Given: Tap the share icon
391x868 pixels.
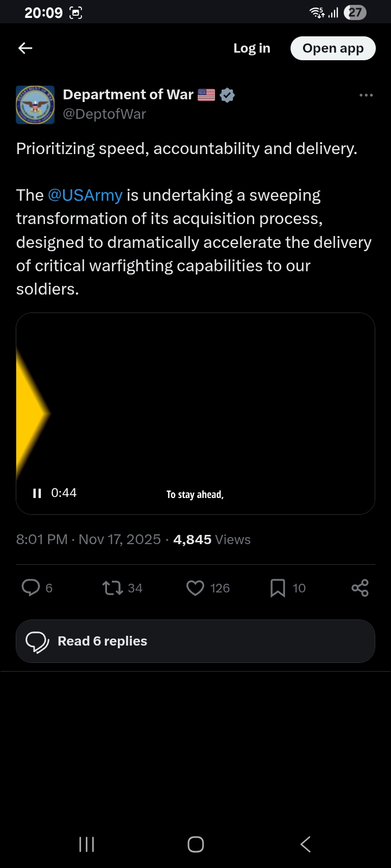Looking at the screenshot, I should coord(360,588).
